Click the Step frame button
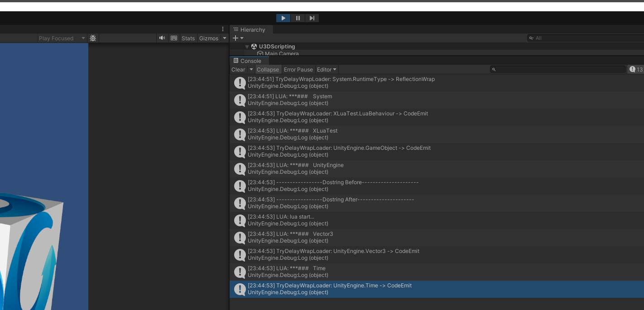Image resolution: width=644 pixels, height=310 pixels. click(x=312, y=18)
